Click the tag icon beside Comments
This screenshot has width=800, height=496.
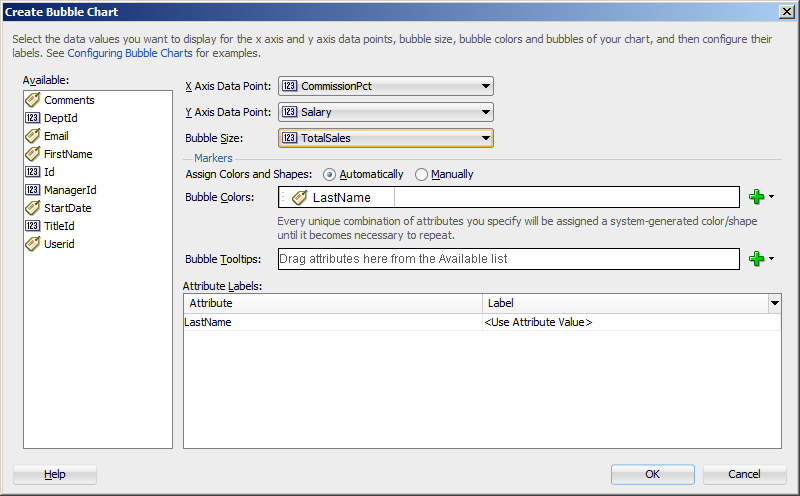pos(33,100)
